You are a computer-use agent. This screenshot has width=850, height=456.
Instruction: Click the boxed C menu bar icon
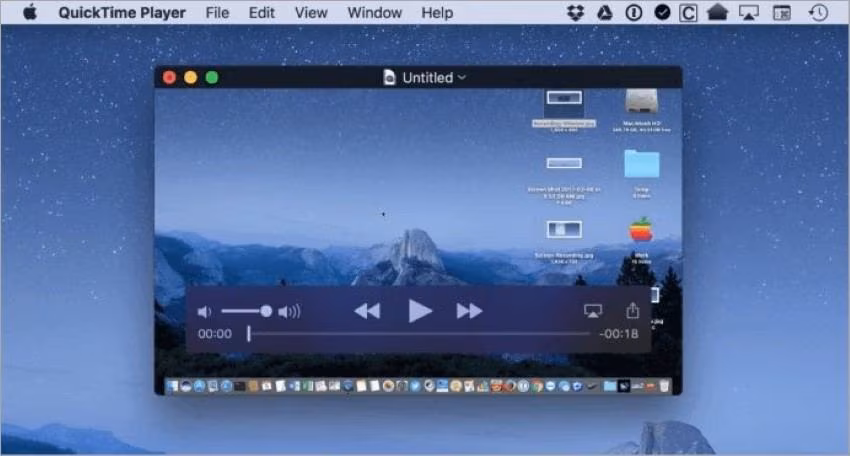tap(688, 12)
